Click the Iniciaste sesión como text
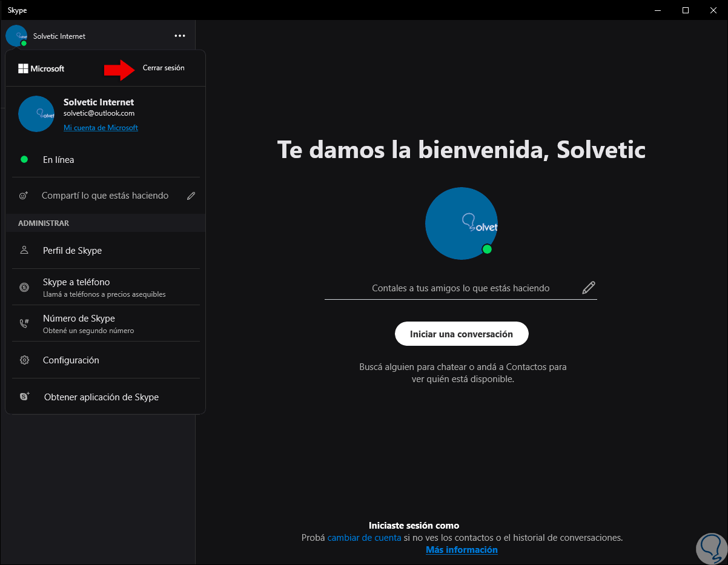 (414, 526)
